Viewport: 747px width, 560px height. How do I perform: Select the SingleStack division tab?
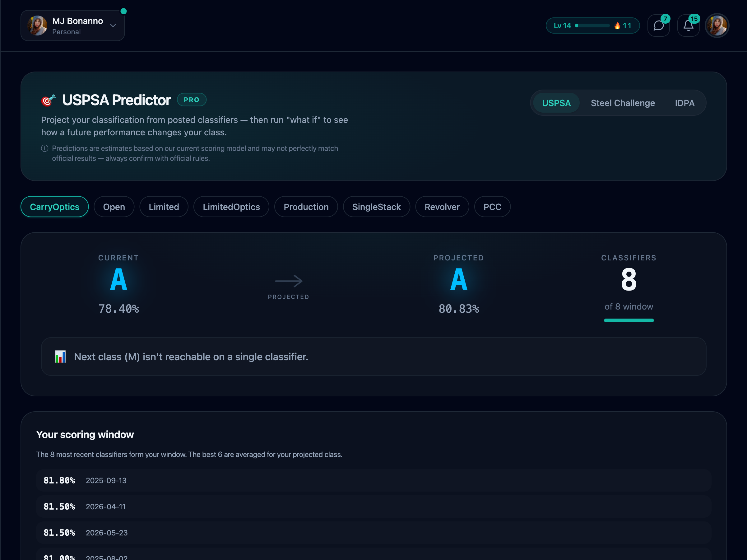coord(377,207)
